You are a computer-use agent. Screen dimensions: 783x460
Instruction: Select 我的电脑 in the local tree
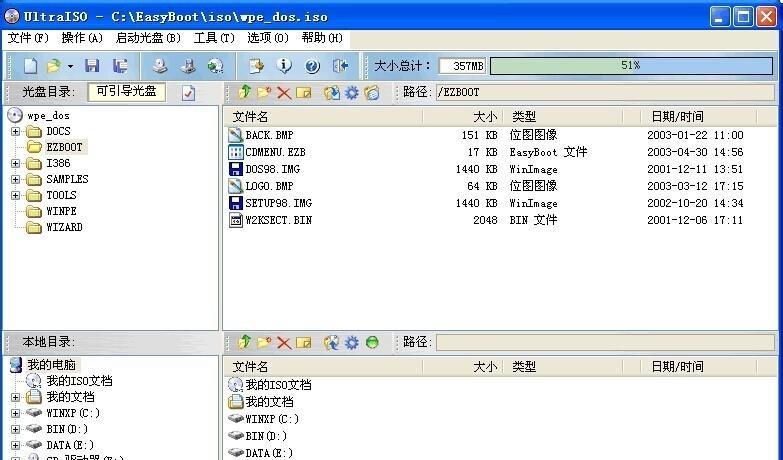tap(51, 365)
